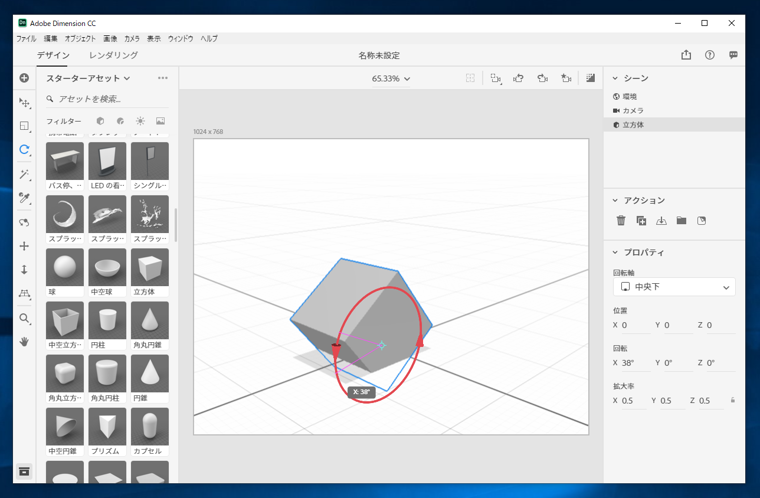Toggle the images filter icon
Image resolution: width=760 pixels, height=498 pixels.
click(160, 121)
